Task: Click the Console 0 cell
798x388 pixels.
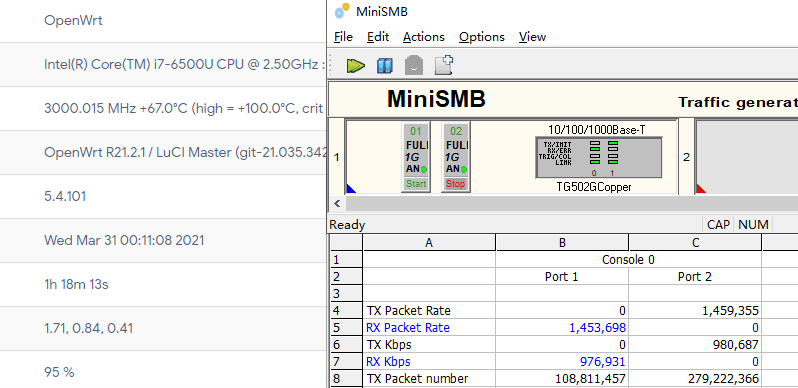Action: [x=629, y=260]
